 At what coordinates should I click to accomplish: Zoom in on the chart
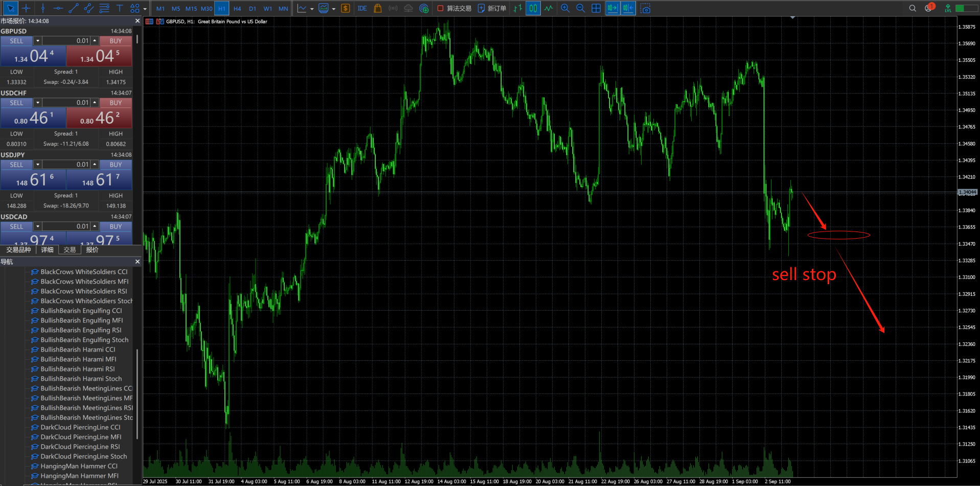click(x=565, y=8)
